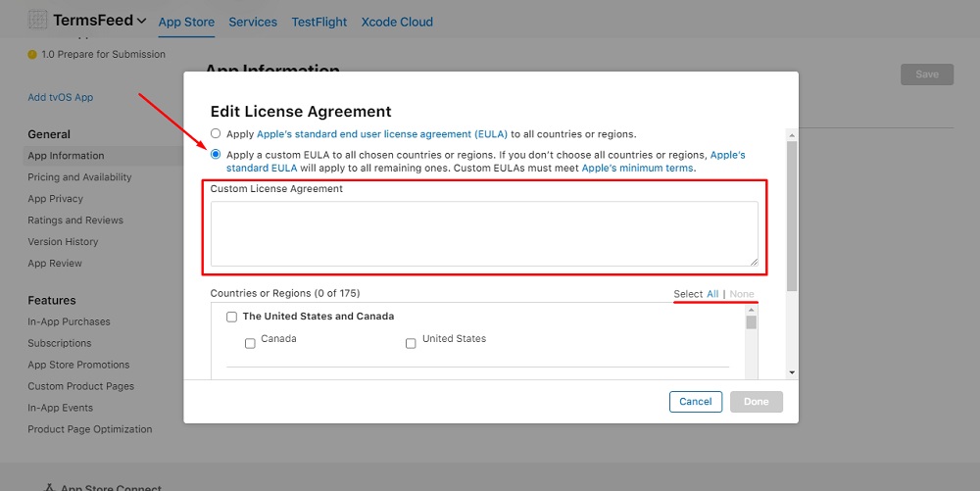Go to App Store Promotions

click(x=78, y=365)
